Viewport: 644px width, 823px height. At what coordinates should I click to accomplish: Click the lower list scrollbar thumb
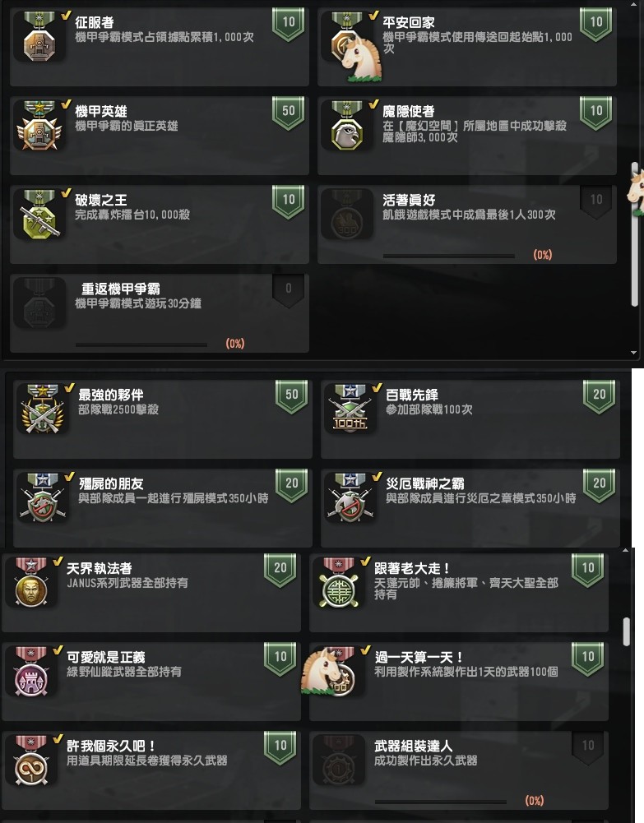tap(626, 632)
